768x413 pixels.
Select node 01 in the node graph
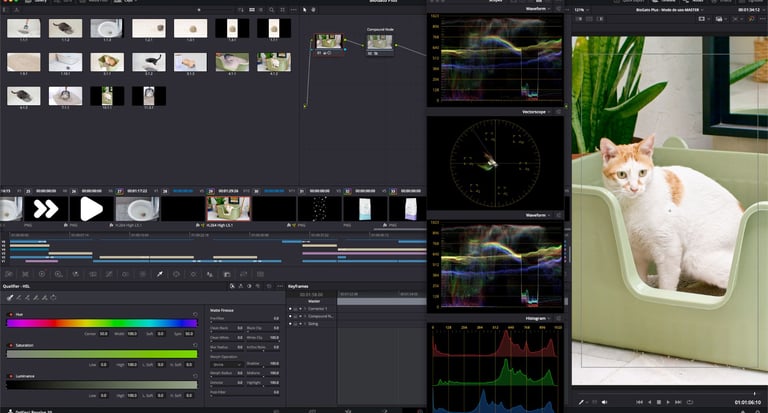328,44
